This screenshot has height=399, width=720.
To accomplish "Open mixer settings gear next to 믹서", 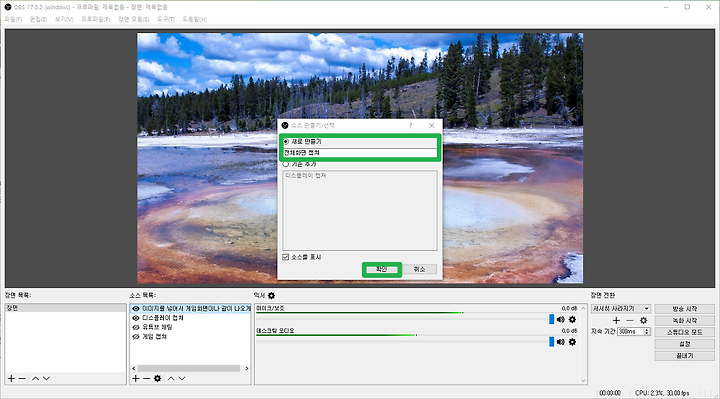I will coord(271,295).
